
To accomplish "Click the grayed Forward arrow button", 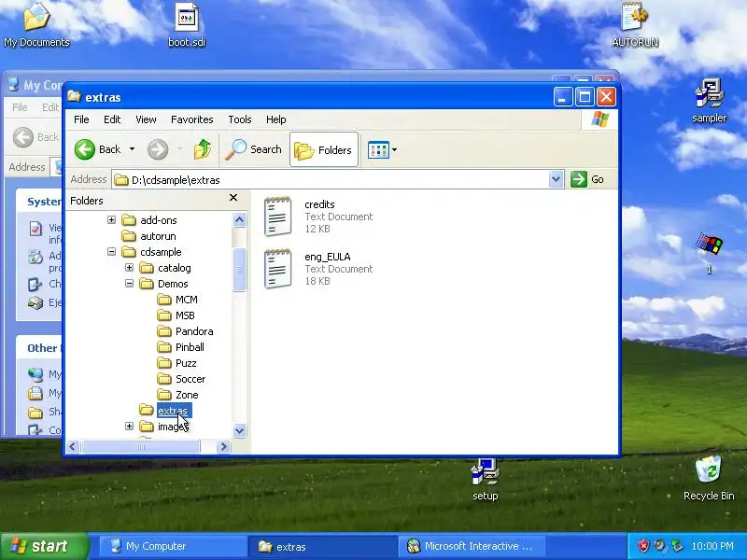I will (x=158, y=149).
